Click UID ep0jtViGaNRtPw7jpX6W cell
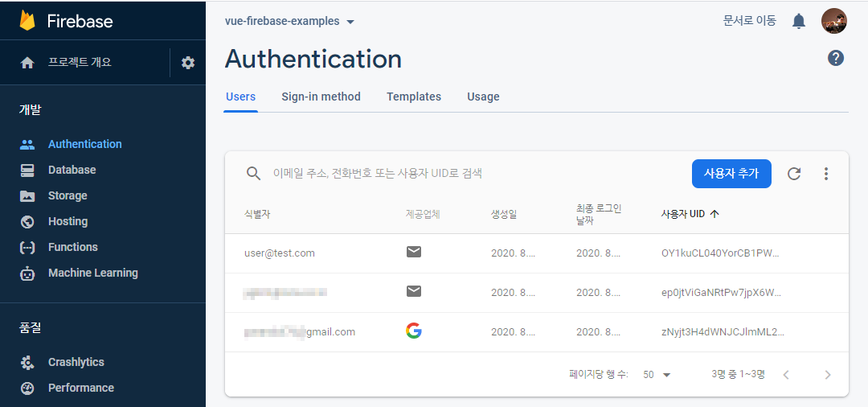868x407 pixels. [721, 292]
